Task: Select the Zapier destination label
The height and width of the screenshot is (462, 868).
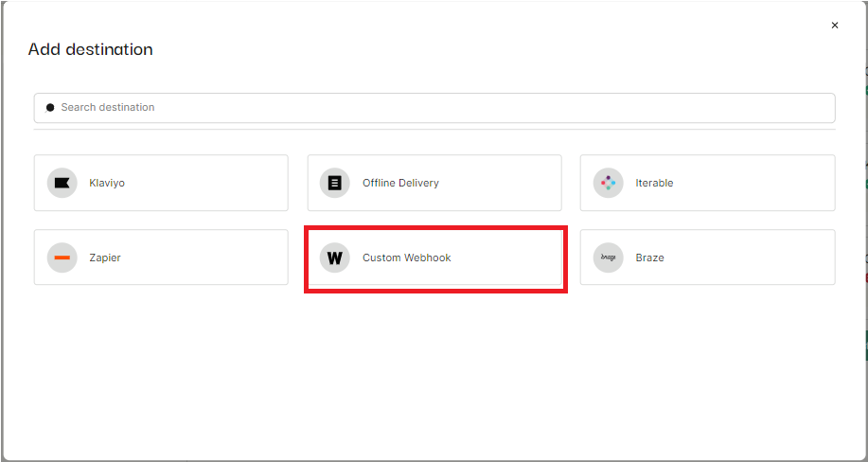Action: 105,258
